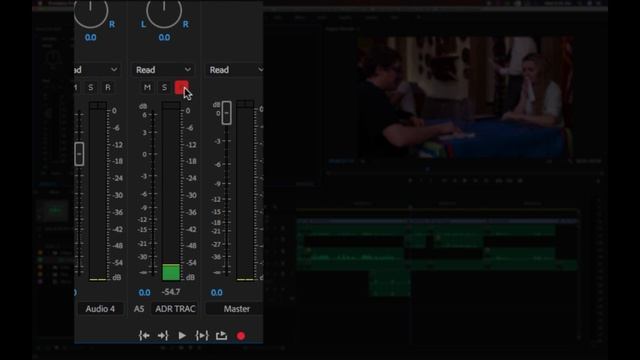Solo the ADR TRAC track
Image resolution: width=640 pixels, height=360 pixels.
pos(164,87)
